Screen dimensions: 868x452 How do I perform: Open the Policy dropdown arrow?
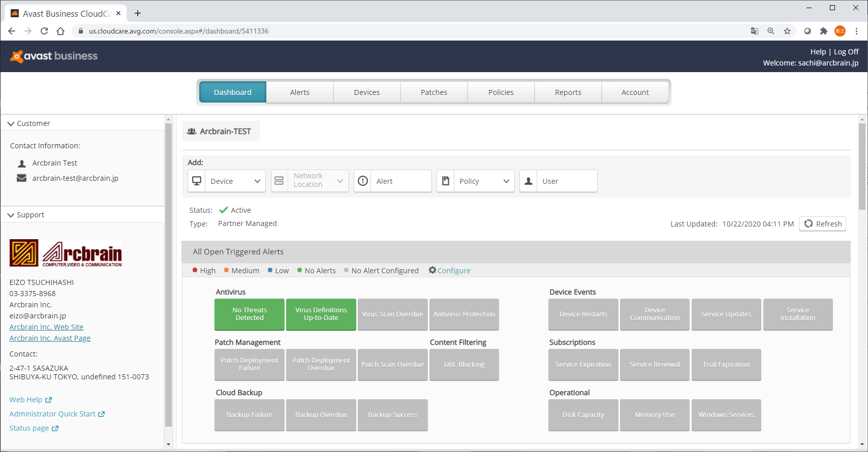(x=506, y=181)
